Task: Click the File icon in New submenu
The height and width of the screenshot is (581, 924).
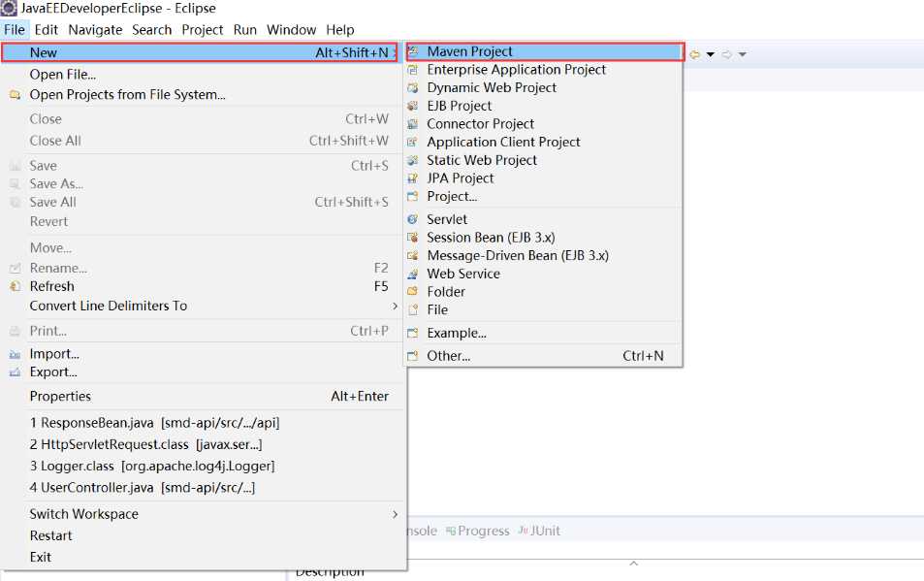Action: [412, 310]
